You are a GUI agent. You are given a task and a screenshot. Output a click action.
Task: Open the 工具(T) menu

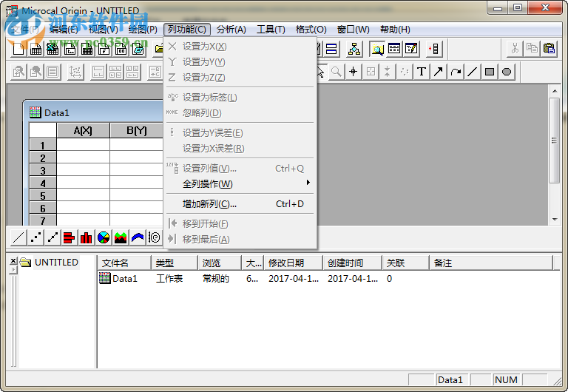coord(271,30)
